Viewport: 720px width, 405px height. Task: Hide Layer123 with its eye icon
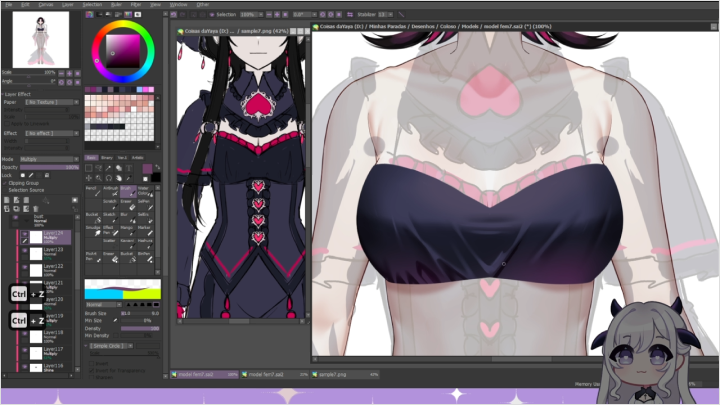pos(24,251)
